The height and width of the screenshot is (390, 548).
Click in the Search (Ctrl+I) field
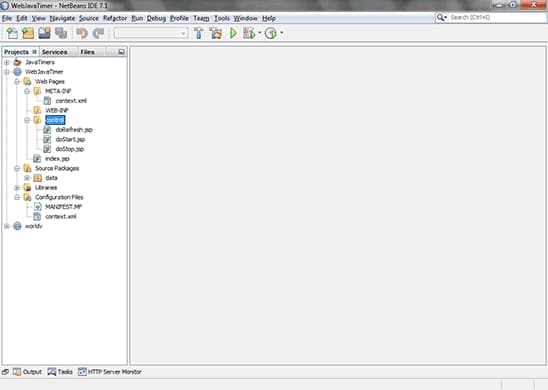(x=496, y=17)
